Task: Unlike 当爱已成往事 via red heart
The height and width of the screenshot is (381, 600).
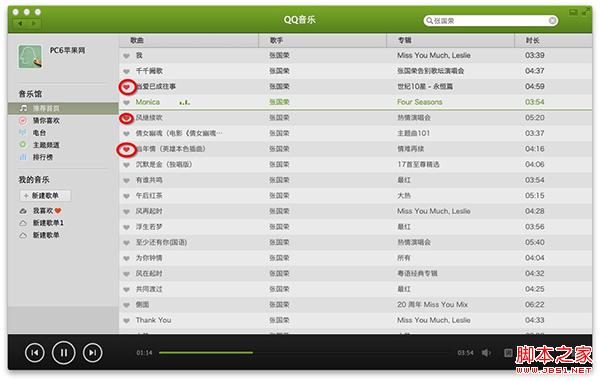Action: point(126,87)
